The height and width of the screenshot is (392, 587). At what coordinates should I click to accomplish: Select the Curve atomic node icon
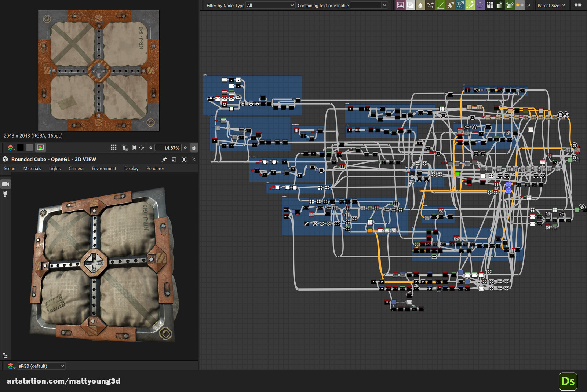click(440, 5)
